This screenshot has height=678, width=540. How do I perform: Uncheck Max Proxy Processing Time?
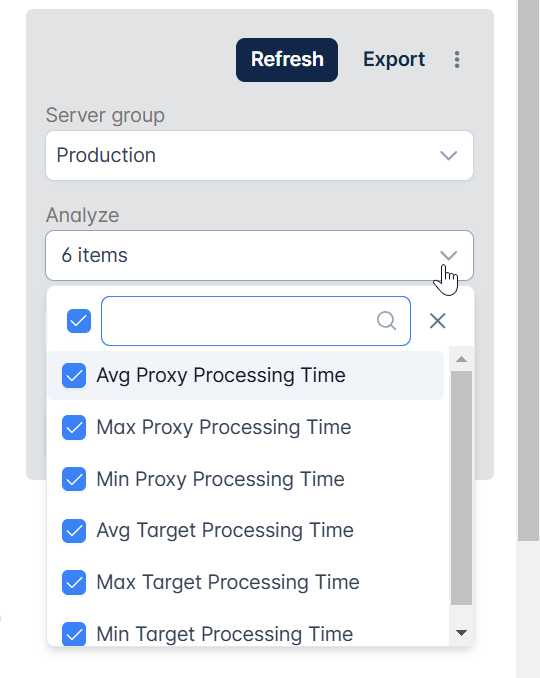click(x=74, y=427)
